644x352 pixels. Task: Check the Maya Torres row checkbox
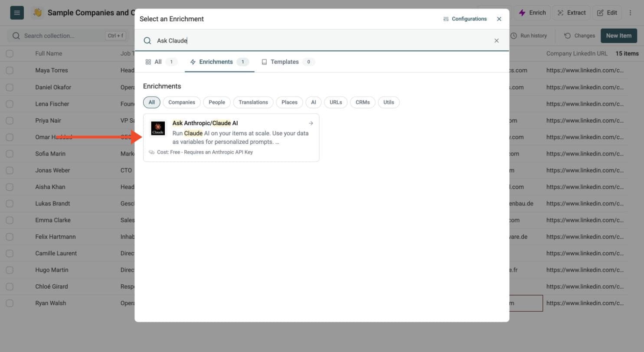10,70
